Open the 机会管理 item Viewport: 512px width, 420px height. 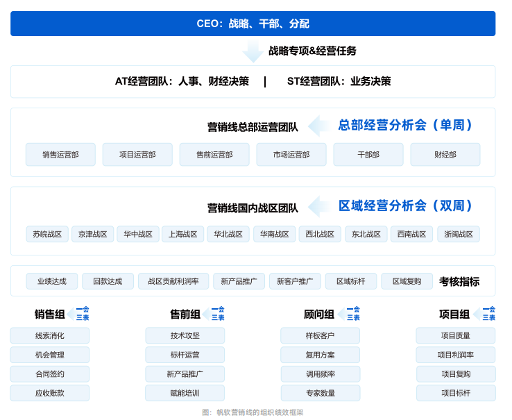click(x=50, y=355)
